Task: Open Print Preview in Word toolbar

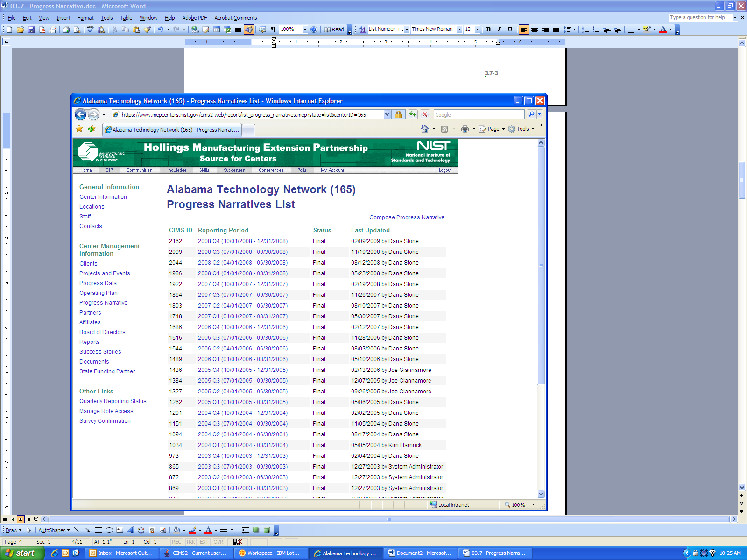Action: tap(77, 29)
